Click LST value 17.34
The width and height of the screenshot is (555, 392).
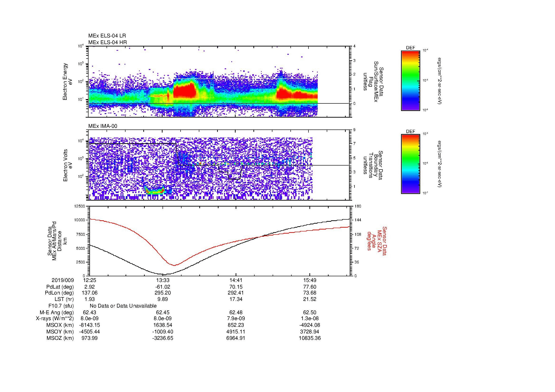[236, 299]
